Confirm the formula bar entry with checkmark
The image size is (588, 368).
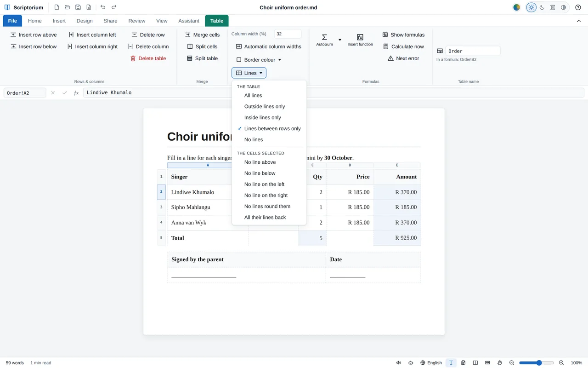coord(65,93)
